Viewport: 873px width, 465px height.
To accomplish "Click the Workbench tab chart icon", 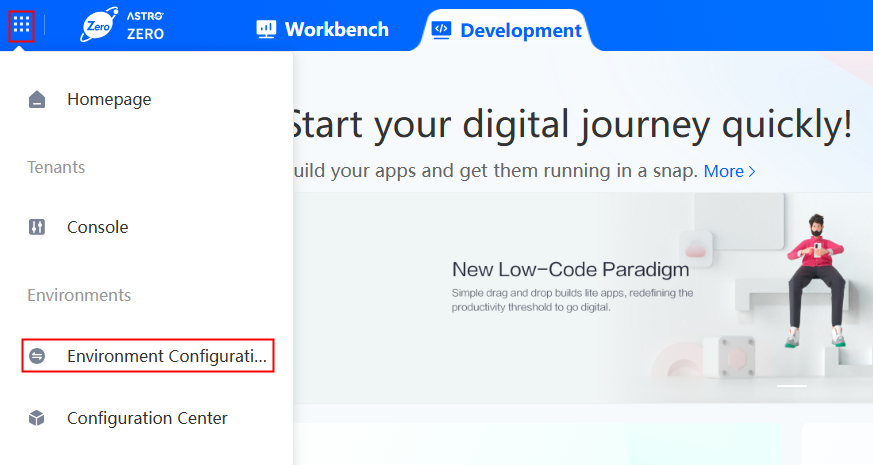I will click(266, 29).
